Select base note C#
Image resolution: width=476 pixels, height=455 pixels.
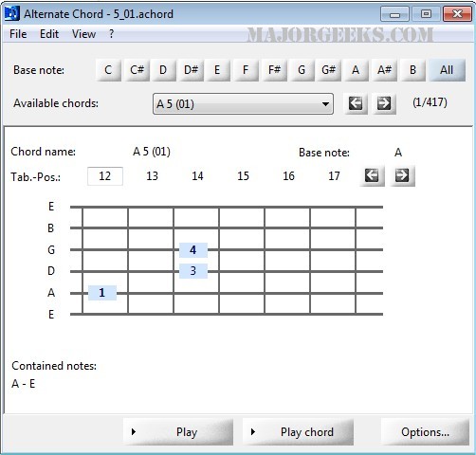137,70
